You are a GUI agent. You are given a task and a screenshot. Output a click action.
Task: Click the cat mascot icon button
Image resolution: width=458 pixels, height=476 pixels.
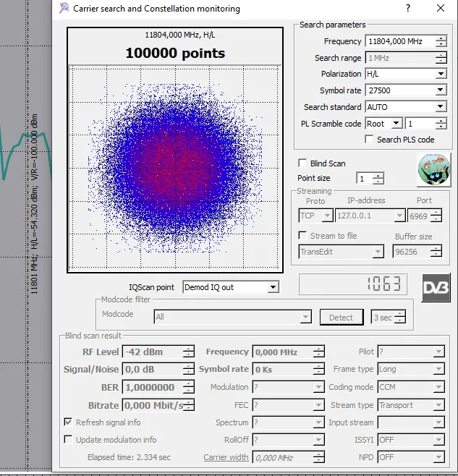(x=433, y=170)
